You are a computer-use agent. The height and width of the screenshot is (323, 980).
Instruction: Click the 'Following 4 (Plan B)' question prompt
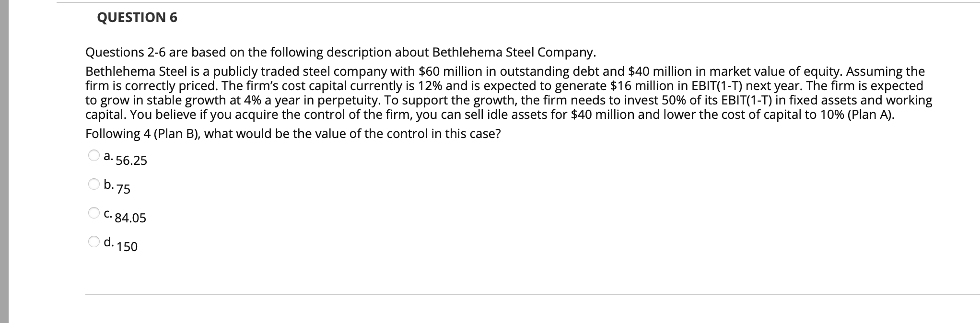pos(292,134)
